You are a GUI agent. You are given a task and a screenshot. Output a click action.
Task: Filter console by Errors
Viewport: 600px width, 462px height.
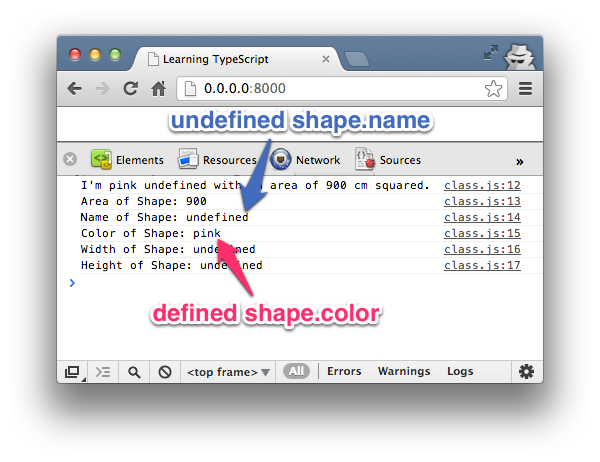click(x=344, y=371)
